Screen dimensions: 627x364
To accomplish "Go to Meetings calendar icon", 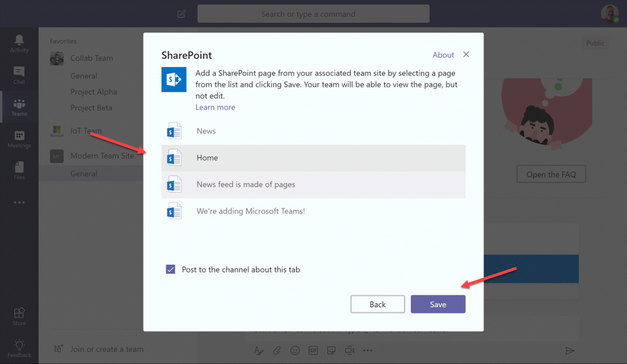I will tap(19, 138).
